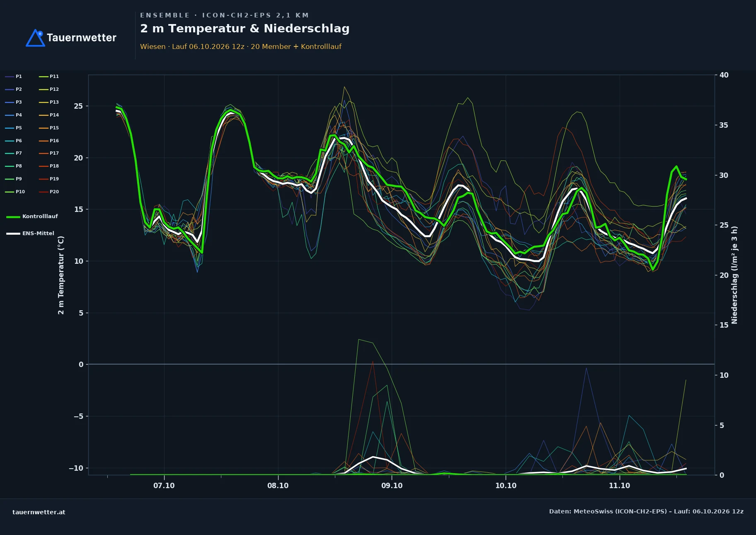Click the 'Niederschlag (l/m² je 3 h)' axis title
Image resolution: width=756 pixels, height=535 pixels.
734,275
